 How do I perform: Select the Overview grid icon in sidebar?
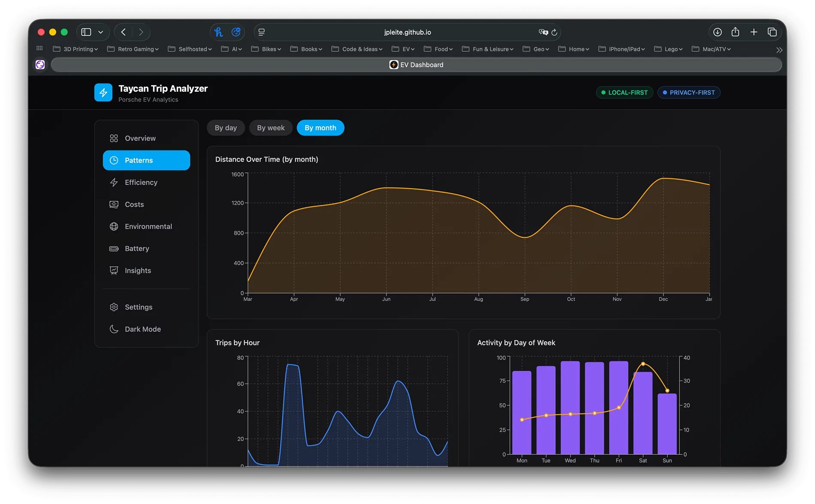coord(114,138)
